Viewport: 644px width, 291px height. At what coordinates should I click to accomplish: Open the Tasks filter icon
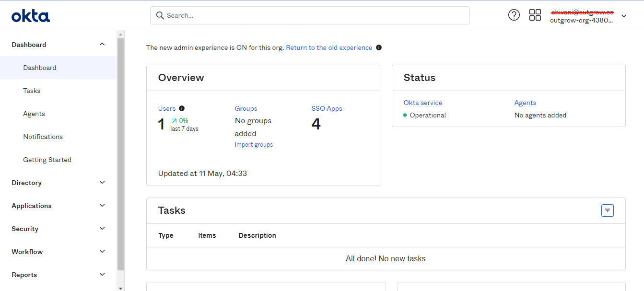click(608, 210)
